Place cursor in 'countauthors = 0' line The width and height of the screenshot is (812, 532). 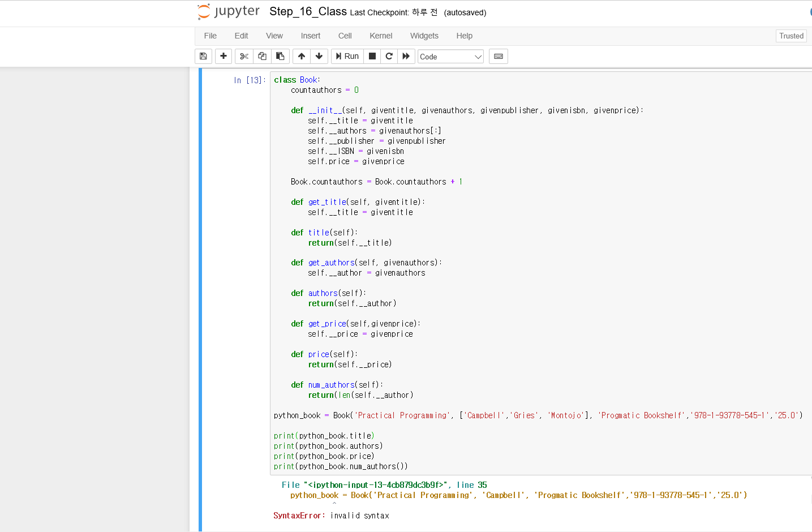325,90
